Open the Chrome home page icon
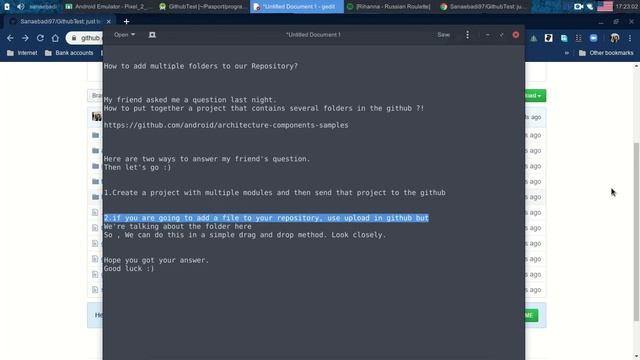The height and width of the screenshot is (360, 640). (55, 38)
